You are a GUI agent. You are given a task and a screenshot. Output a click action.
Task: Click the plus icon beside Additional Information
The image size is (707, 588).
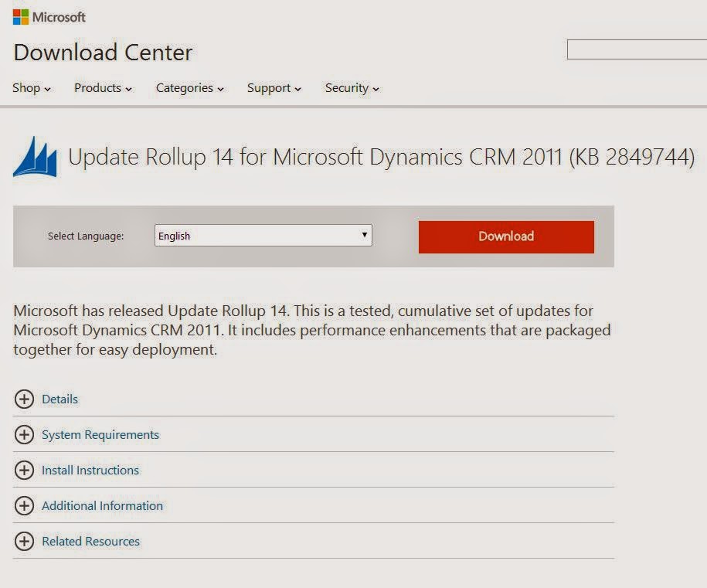25,506
